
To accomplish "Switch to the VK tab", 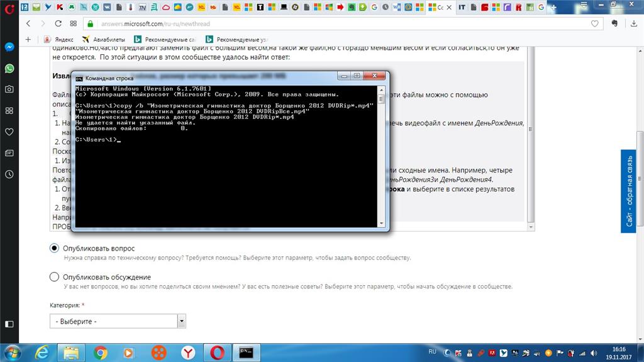I will point(107,7).
